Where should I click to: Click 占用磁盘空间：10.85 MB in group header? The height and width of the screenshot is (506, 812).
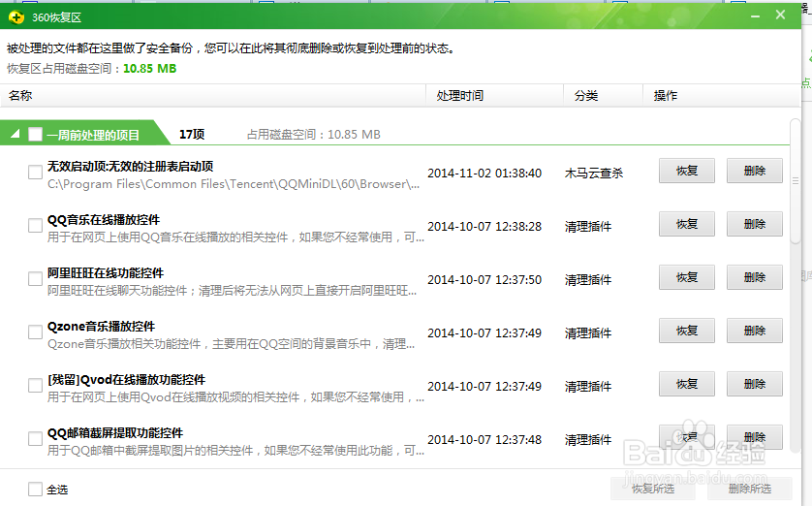314,135
